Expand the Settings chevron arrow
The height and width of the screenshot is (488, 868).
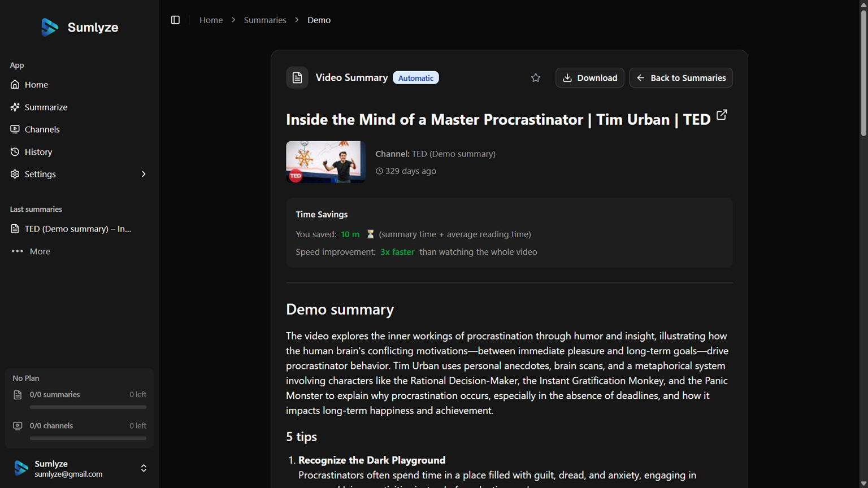(x=144, y=174)
